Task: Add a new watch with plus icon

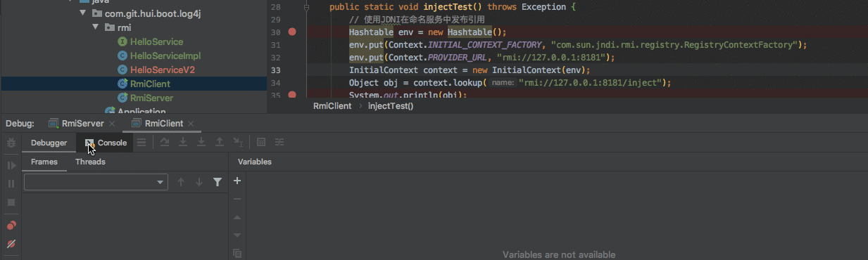Action: click(237, 181)
